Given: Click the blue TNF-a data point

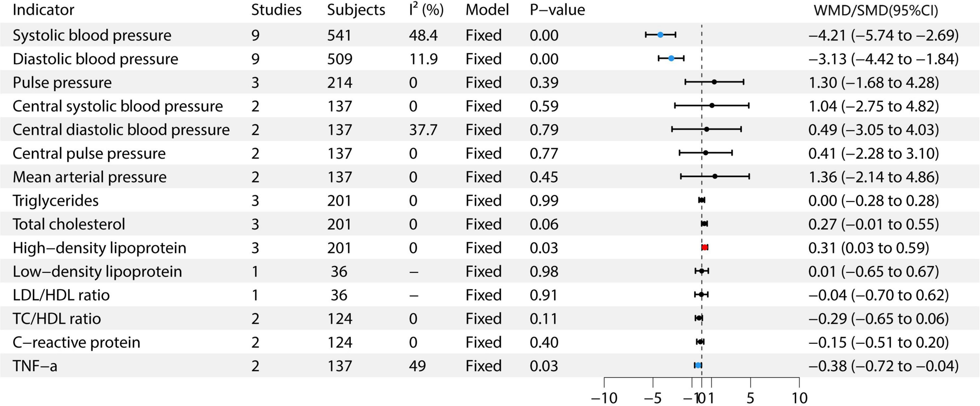Looking at the screenshot, I should coord(698,365).
